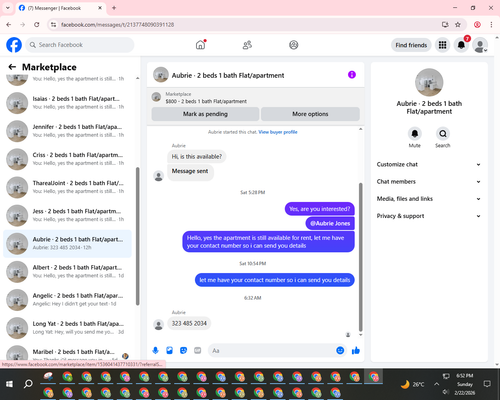Open Windows taskbar search

tap(28, 384)
